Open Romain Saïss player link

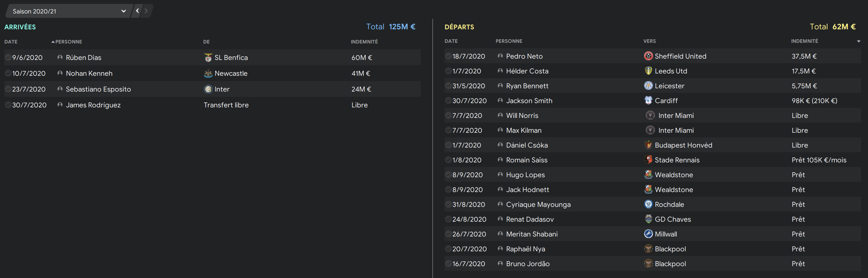[x=526, y=160]
